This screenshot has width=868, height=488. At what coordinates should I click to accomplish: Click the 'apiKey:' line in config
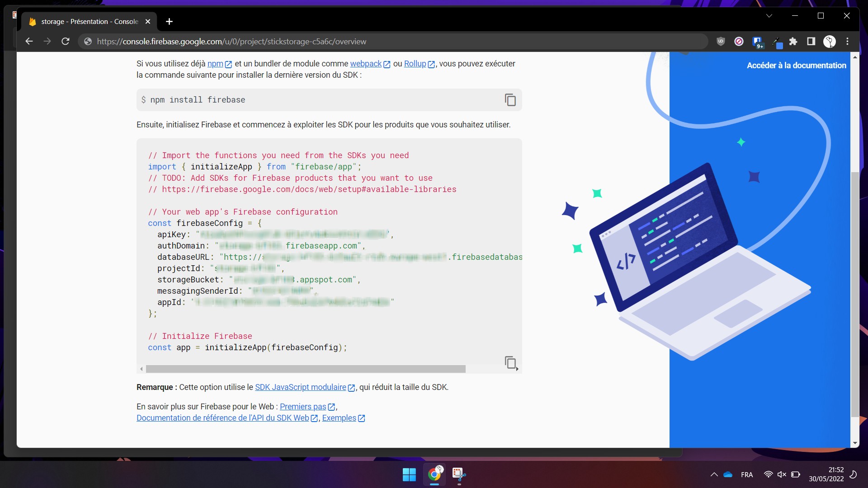click(x=275, y=235)
